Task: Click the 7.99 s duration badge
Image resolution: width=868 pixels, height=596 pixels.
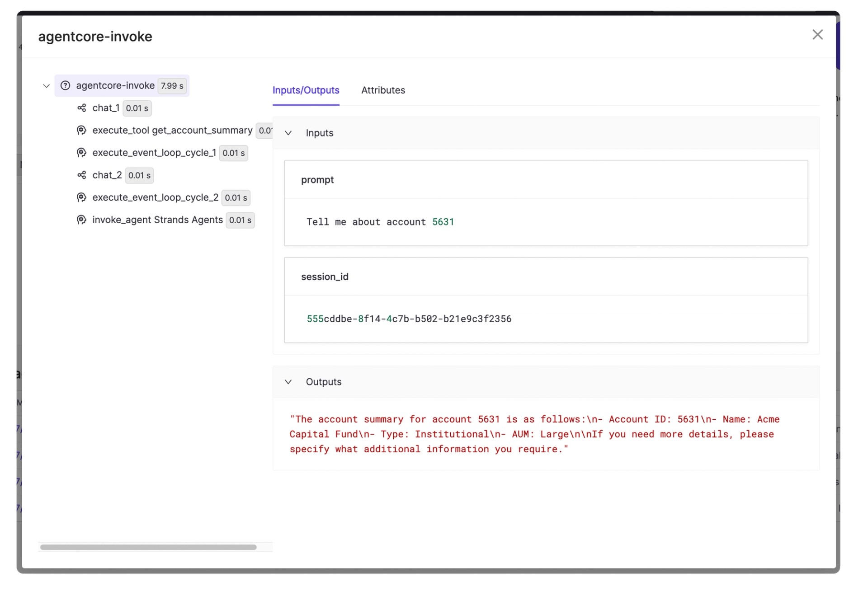Action: [x=172, y=86]
